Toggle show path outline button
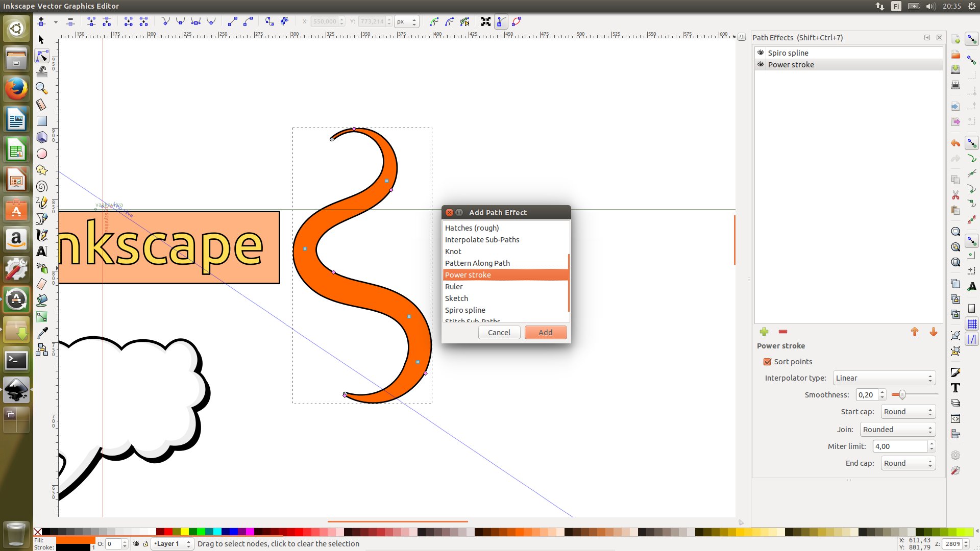 [517, 21]
